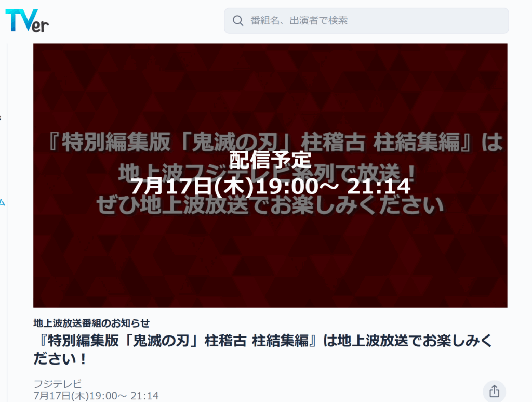The width and height of the screenshot is (532, 402).
Task: Click gray 『特別編集版「鬼滅の刃」 line inside player
Action: coord(275,142)
